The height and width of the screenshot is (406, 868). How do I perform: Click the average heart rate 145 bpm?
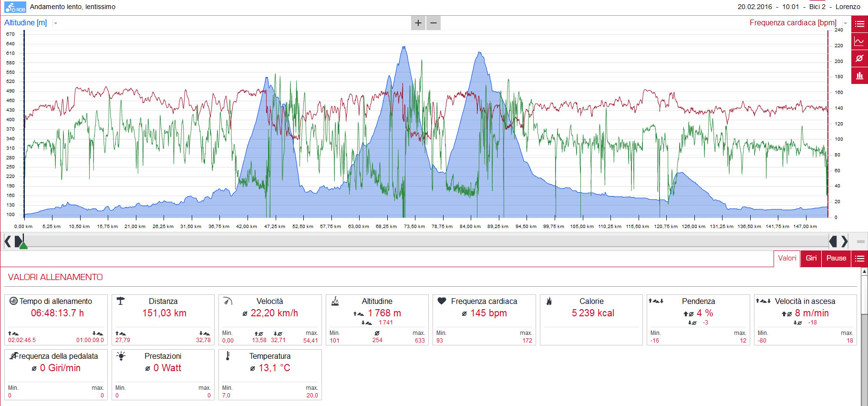coord(488,313)
